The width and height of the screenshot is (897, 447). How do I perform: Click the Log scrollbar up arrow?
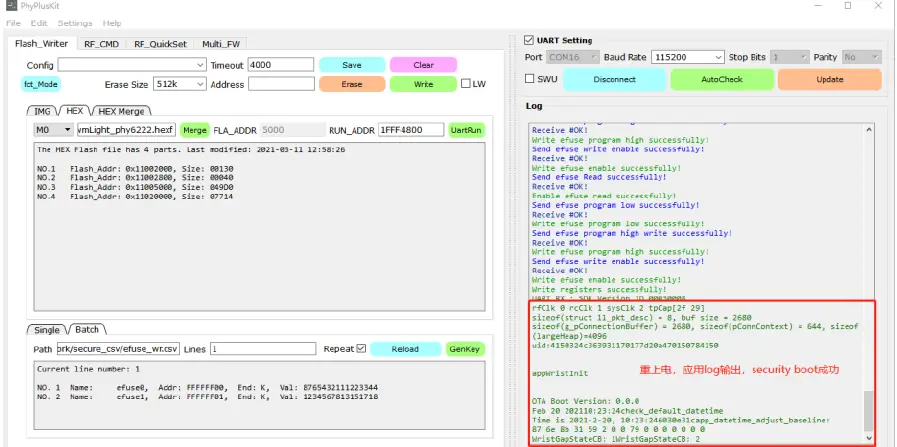(868, 130)
